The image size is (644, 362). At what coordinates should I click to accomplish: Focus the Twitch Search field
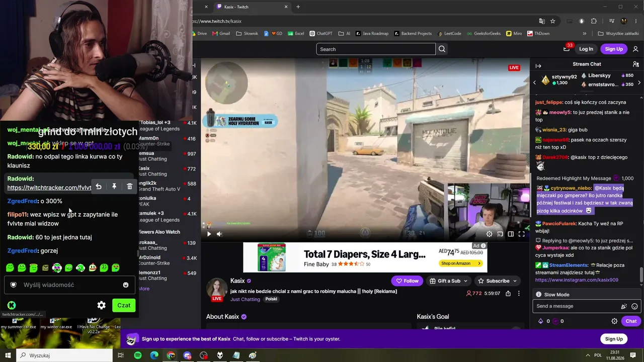375,49
